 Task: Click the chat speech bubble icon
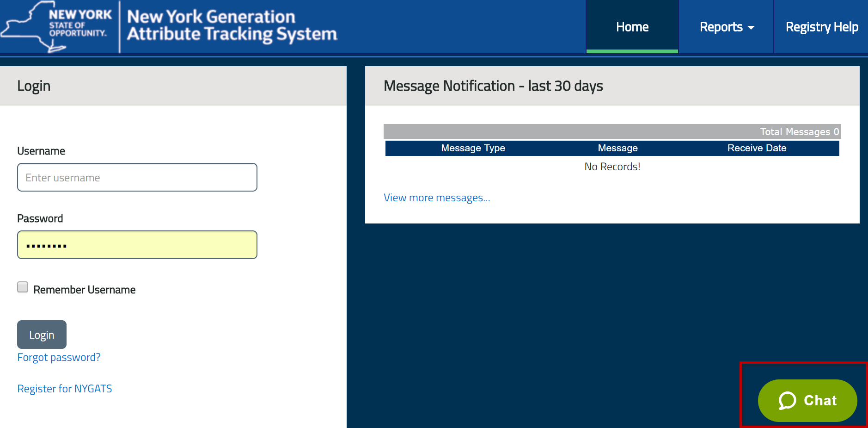point(787,400)
